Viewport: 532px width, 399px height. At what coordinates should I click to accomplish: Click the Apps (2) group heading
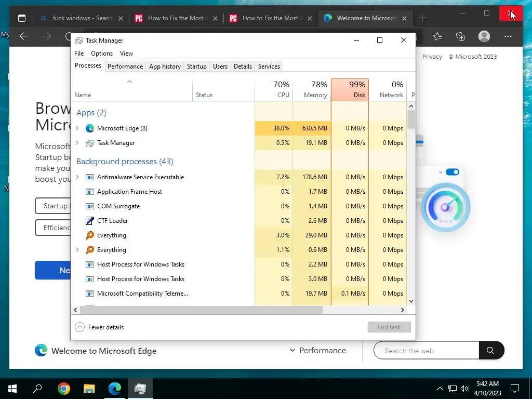coord(91,113)
